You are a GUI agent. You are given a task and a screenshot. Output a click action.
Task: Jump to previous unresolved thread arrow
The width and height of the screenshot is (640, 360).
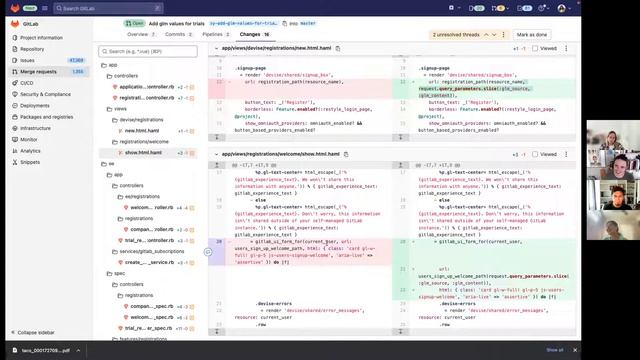pyautogui.click(x=486, y=35)
